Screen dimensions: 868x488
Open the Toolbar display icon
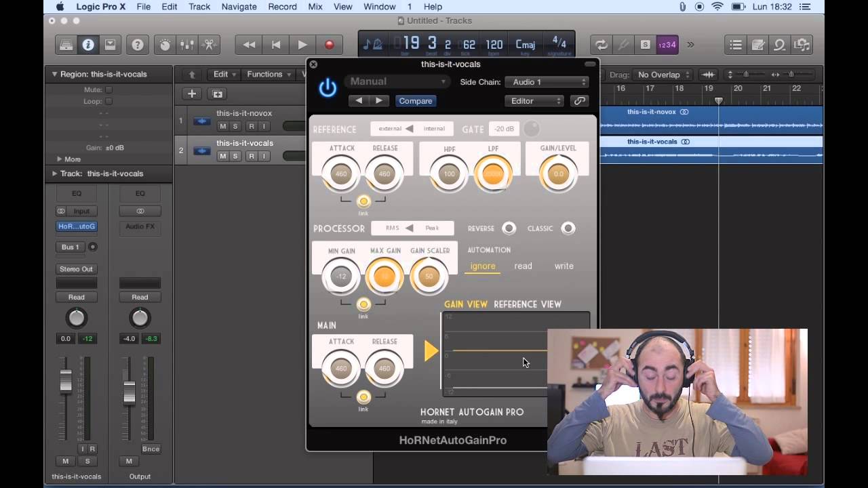click(110, 45)
